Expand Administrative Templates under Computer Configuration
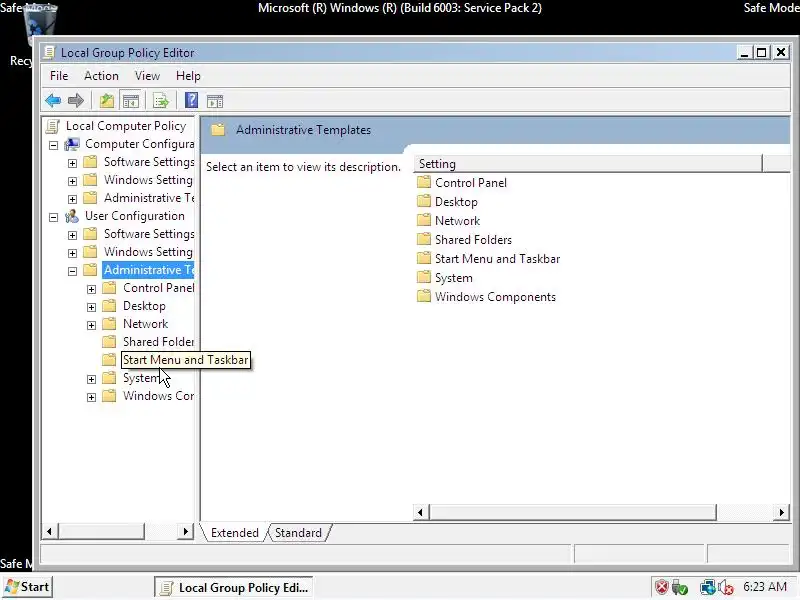This screenshot has width=800, height=600. coord(72,199)
